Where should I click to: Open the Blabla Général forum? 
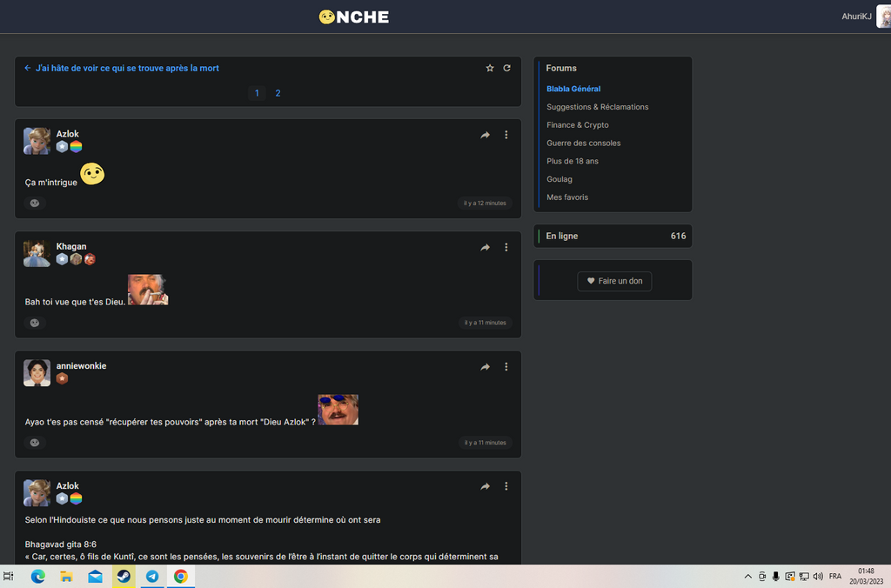point(573,89)
